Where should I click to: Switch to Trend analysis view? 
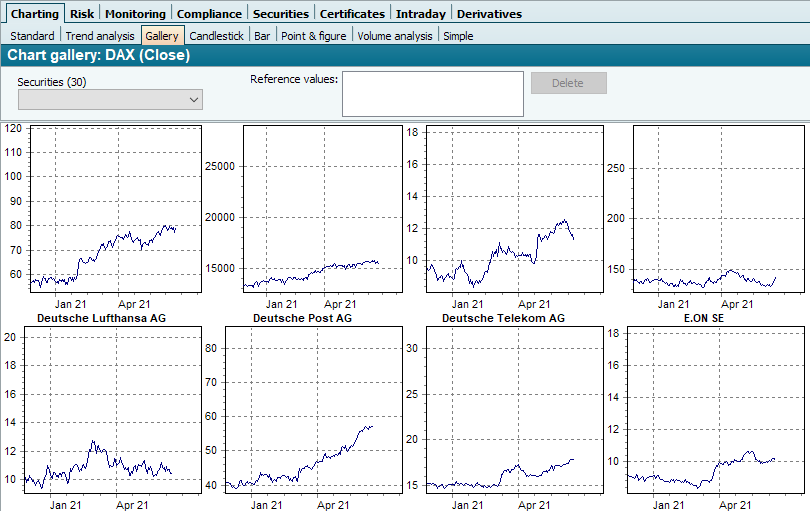(100, 36)
